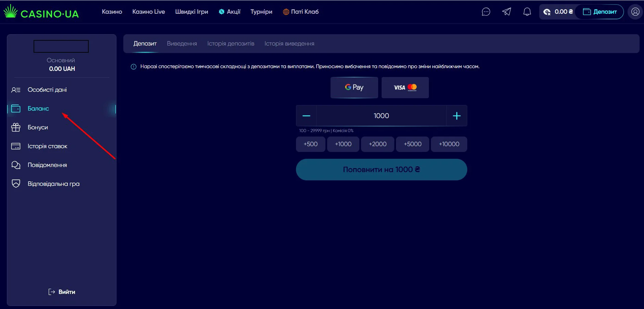Open Бонуси in the sidebar
This screenshot has height=309, width=644.
(x=38, y=127)
